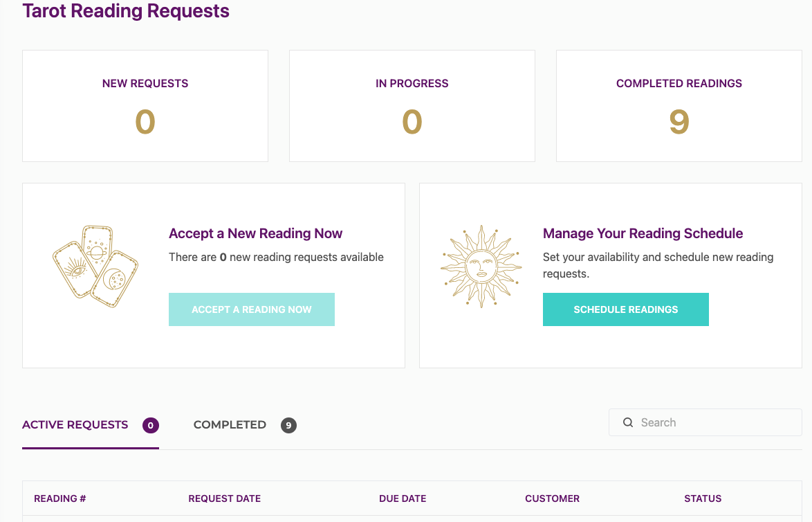Click the Active Requests count badge
This screenshot has width=812, height=522.
tap(151, 426)
